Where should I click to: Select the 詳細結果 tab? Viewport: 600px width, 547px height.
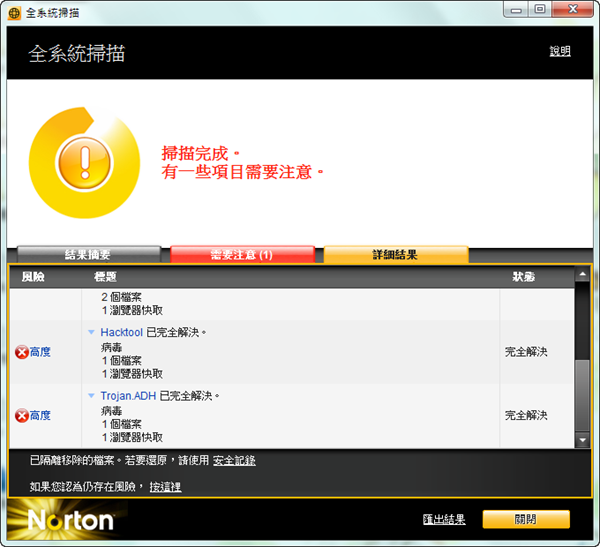396,255
